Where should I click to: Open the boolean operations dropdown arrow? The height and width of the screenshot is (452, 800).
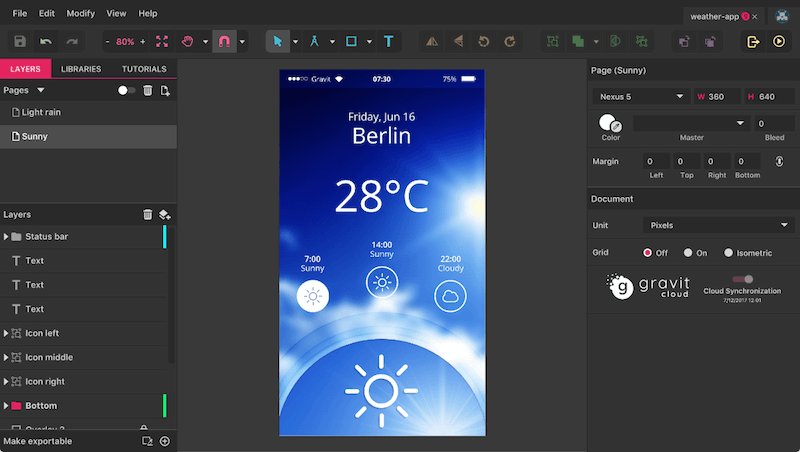(x=595, y=42)
